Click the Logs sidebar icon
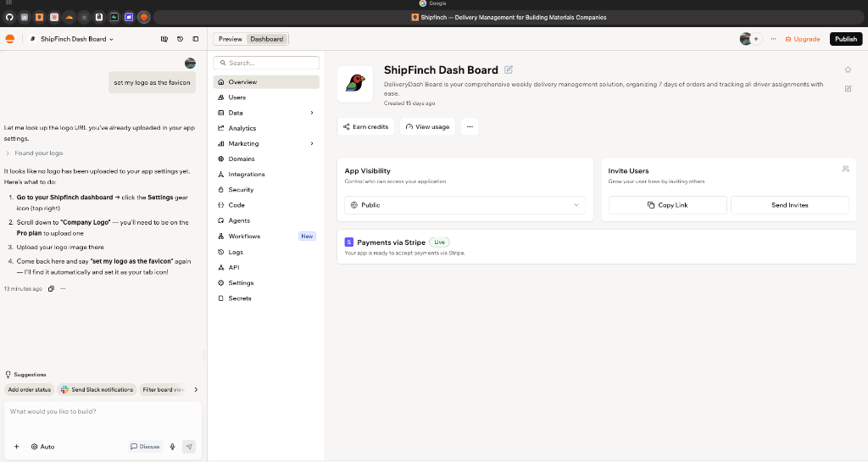The height and width of the screenshot is (462, 868). [x=221, y=252]
